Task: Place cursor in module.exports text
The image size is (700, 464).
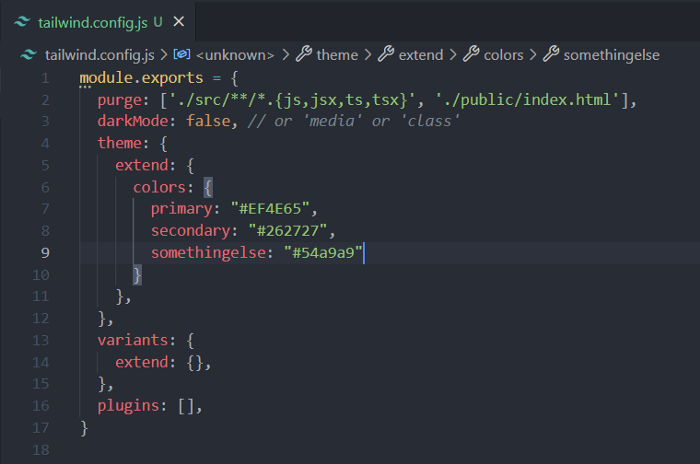Action: 141,78
